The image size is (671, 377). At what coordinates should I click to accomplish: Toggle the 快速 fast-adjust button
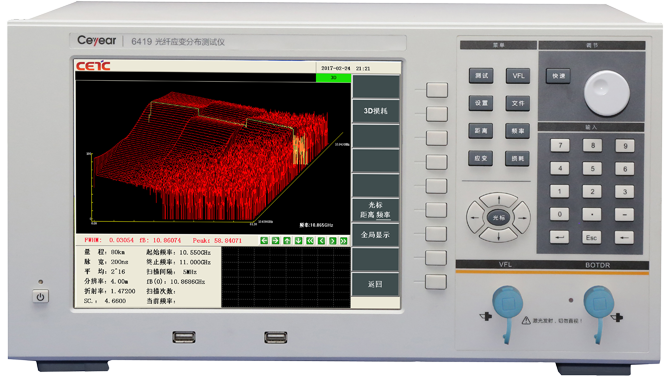point(558,76)
